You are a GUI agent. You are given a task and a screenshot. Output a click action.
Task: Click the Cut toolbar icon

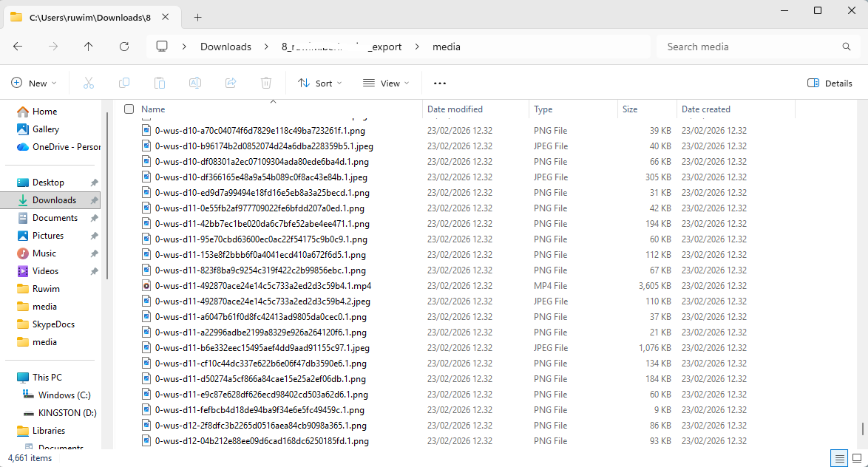(x=89, y=83)
